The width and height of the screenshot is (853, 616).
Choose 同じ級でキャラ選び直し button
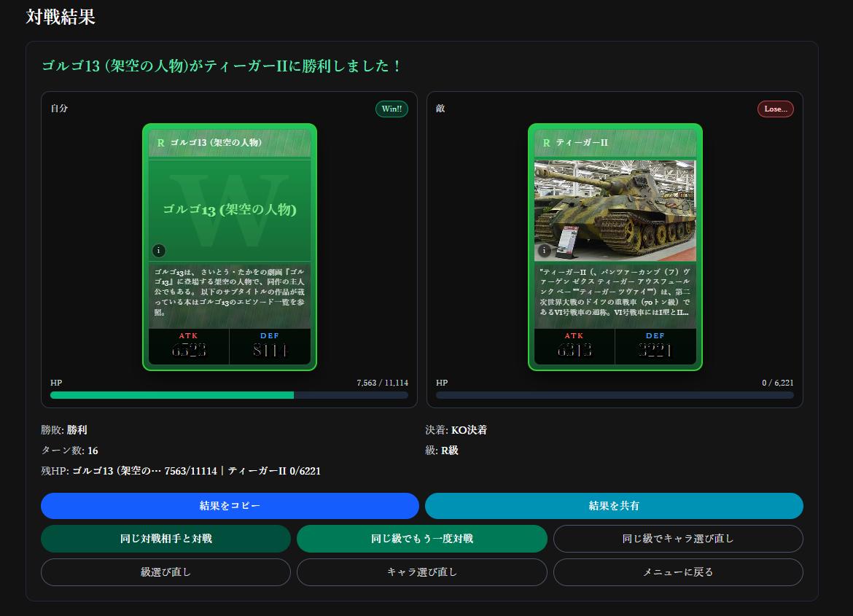[x=678, y=539]
